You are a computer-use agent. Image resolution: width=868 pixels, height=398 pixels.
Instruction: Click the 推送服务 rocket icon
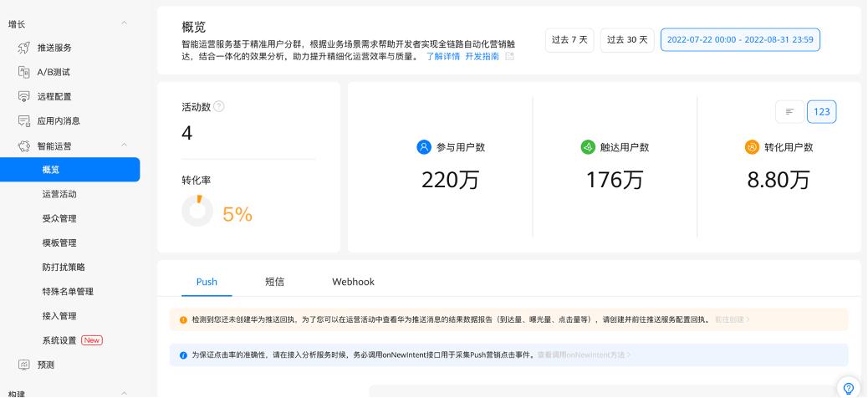pyautogui.click(x=23, y=48)
